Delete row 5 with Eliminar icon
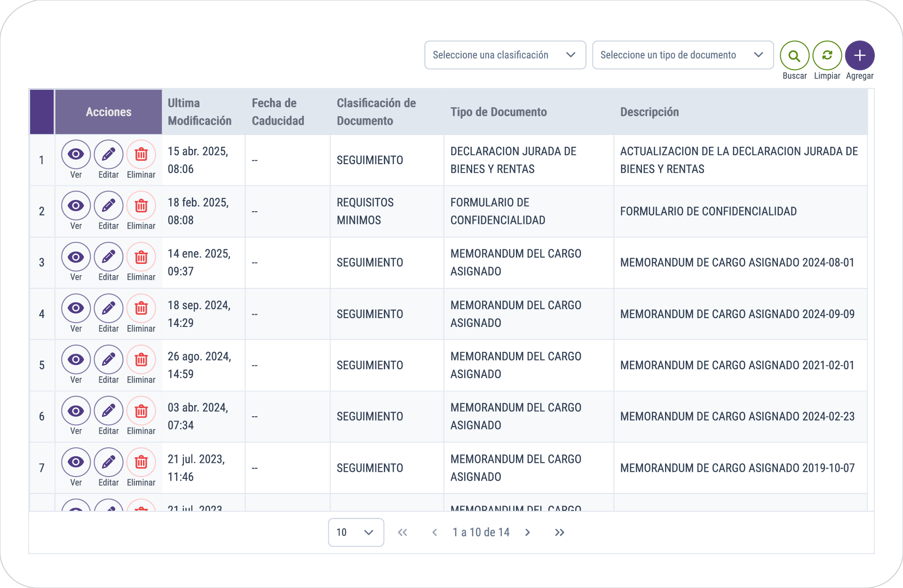The image size is (903, 588). click(x=141, y=359)
